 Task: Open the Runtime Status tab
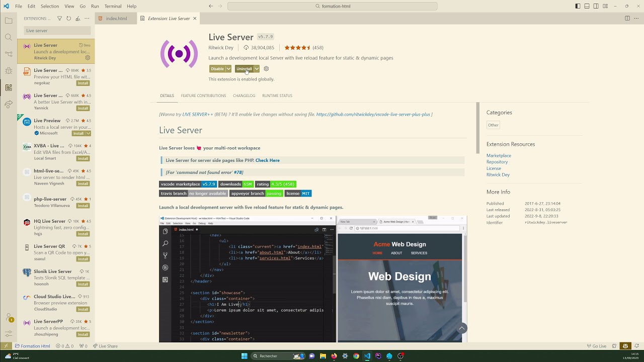point(277,96)
